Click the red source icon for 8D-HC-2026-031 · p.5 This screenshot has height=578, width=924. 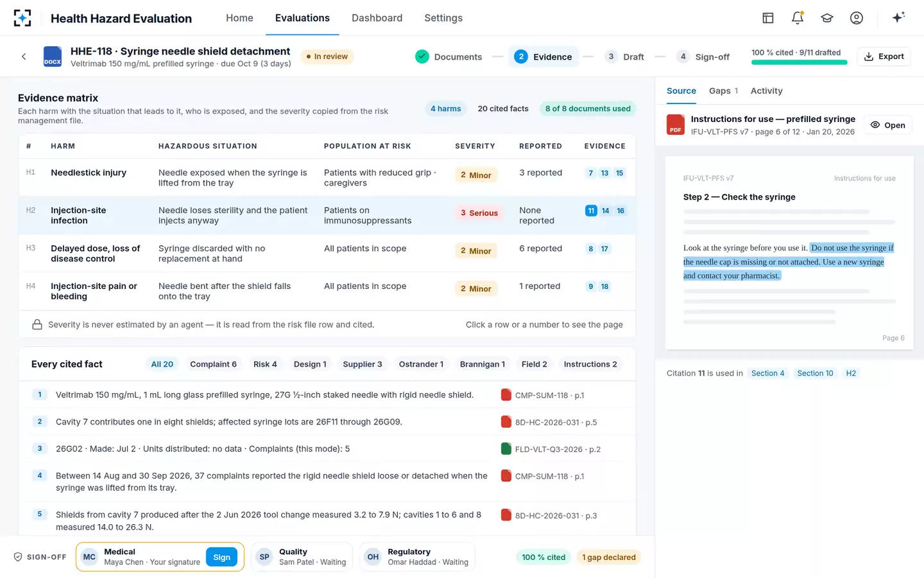(506, 422)
